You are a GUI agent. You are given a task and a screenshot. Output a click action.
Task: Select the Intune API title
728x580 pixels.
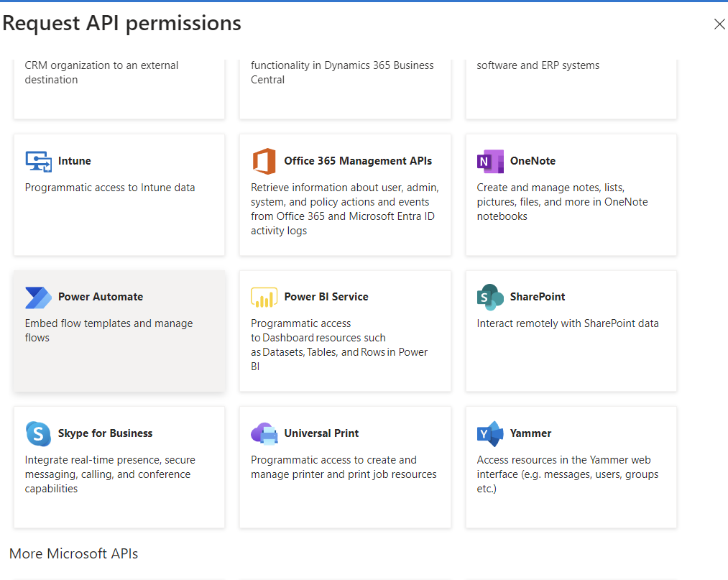[74, 161]
